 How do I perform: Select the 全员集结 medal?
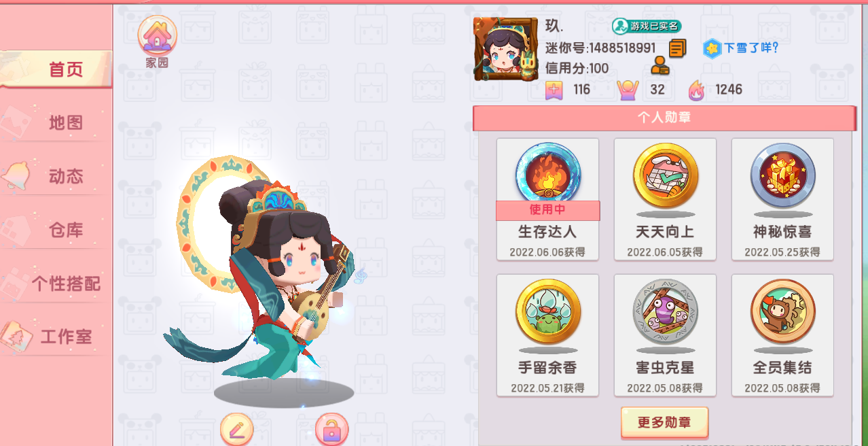[782, 335]
